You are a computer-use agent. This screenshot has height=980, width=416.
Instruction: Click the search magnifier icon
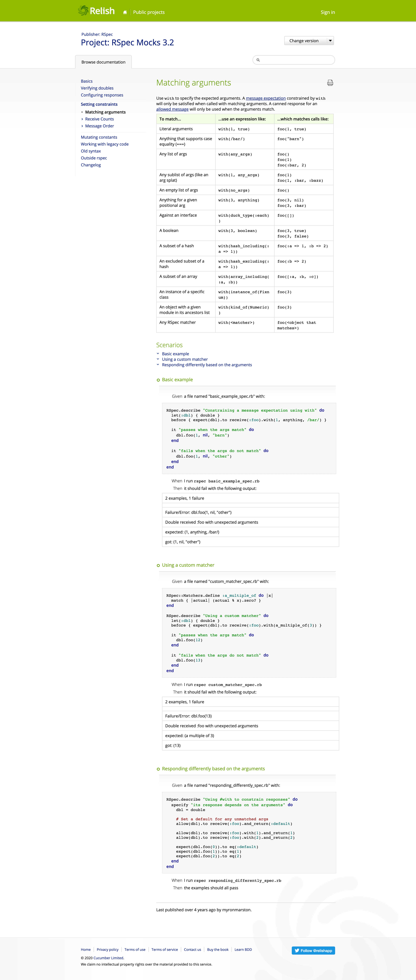click(x=258, y=60)
